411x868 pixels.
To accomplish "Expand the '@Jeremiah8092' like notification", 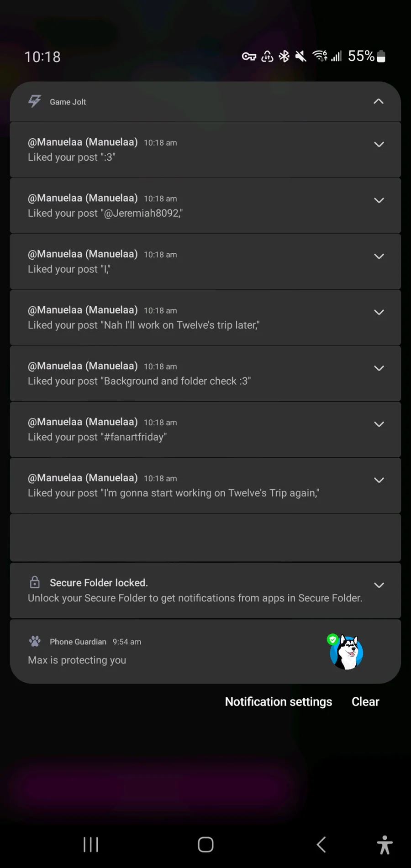I will (379, 200).
